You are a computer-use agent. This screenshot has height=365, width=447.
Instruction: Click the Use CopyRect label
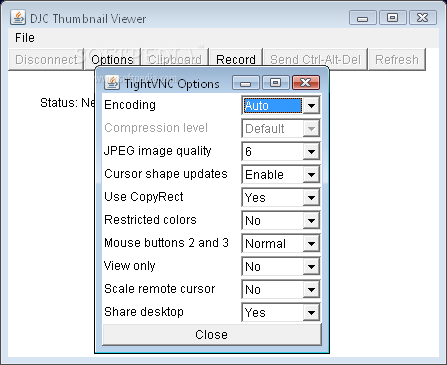tap(144, 197)
